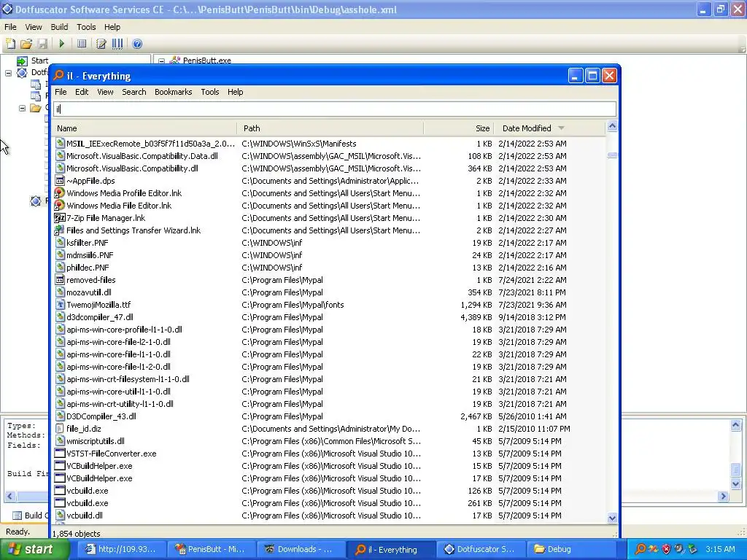Click the Save Project disk icon in Dotfuscator
Viewport: 747px width, 560px height.
coord(42,44)
